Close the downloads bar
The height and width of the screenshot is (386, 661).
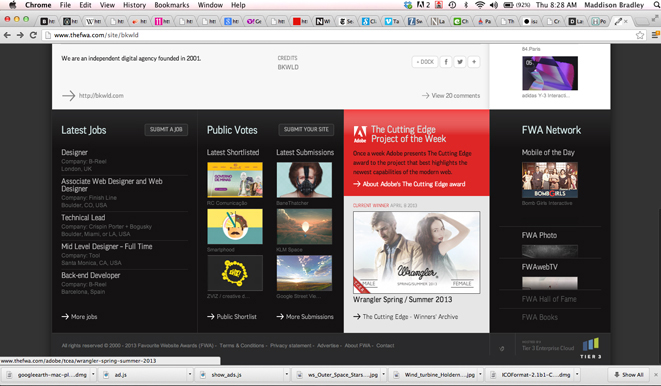(656, 374)
